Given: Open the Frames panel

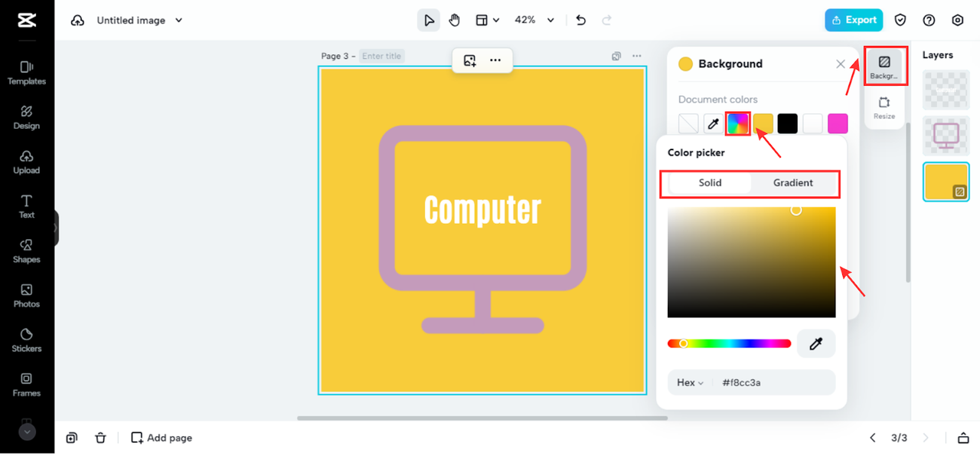Looking at the screenshot, I should coord(27,384).
